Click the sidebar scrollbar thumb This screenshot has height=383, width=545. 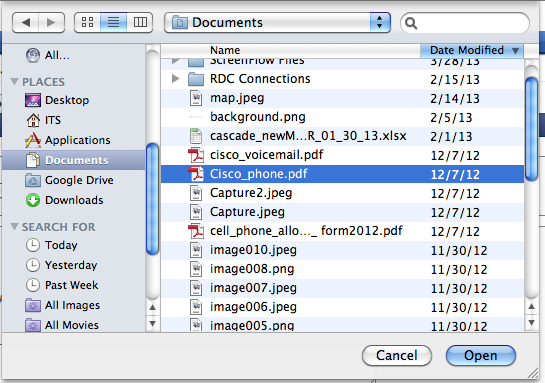[152, 199]
